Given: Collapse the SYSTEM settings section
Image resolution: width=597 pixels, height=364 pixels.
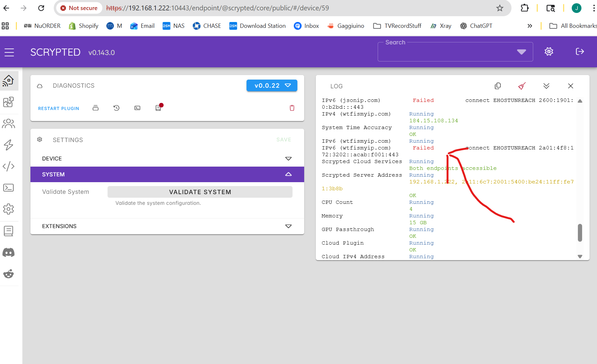Looking at the screenshot, I should click(288, 174).
